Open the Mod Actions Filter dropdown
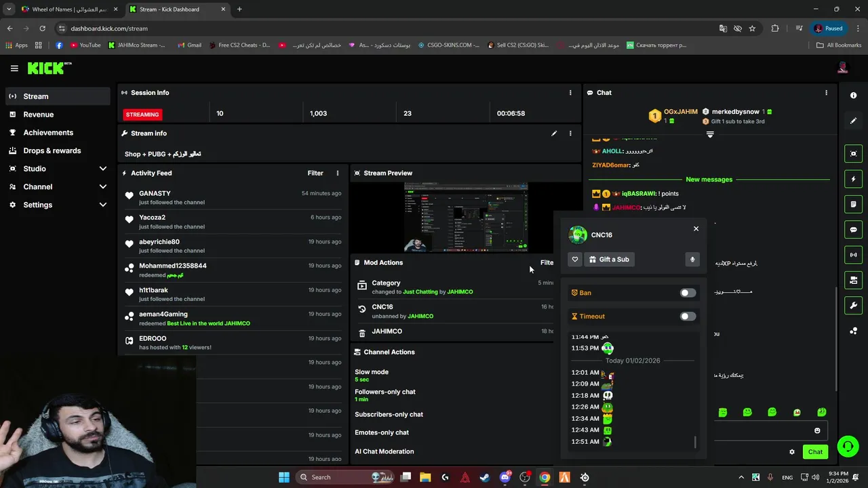The image size is (868, 488). coord(547,262)
